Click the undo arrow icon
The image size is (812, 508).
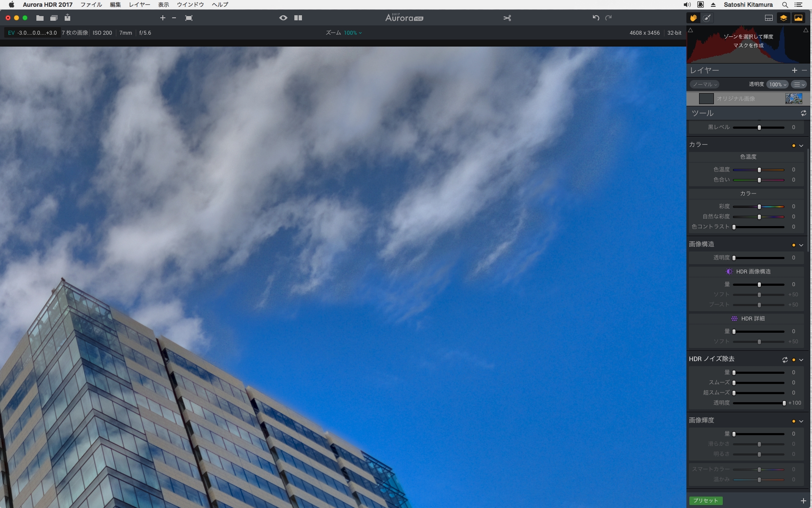[595, 18]
